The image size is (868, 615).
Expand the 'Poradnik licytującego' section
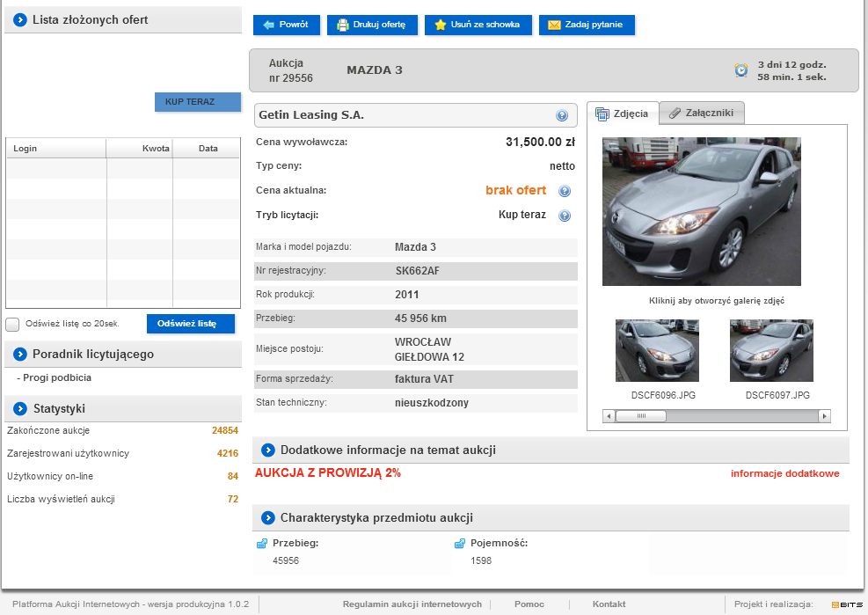point(19,355)
